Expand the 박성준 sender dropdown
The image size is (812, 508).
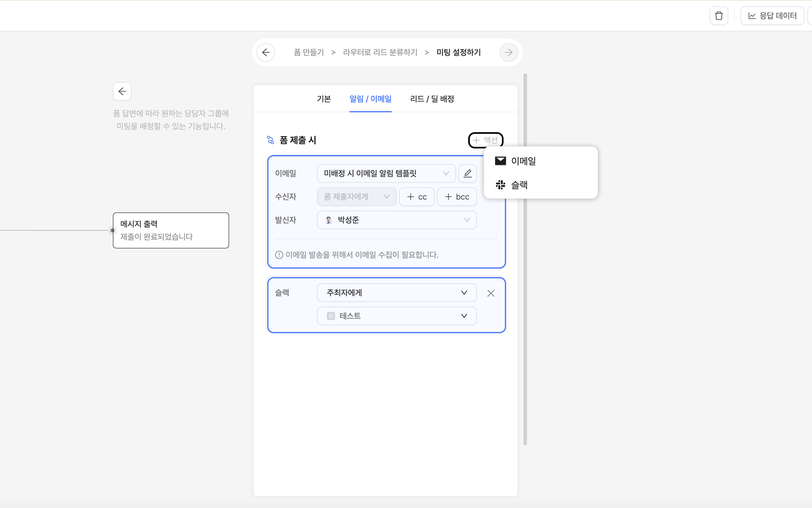click(x=397, y=220)
